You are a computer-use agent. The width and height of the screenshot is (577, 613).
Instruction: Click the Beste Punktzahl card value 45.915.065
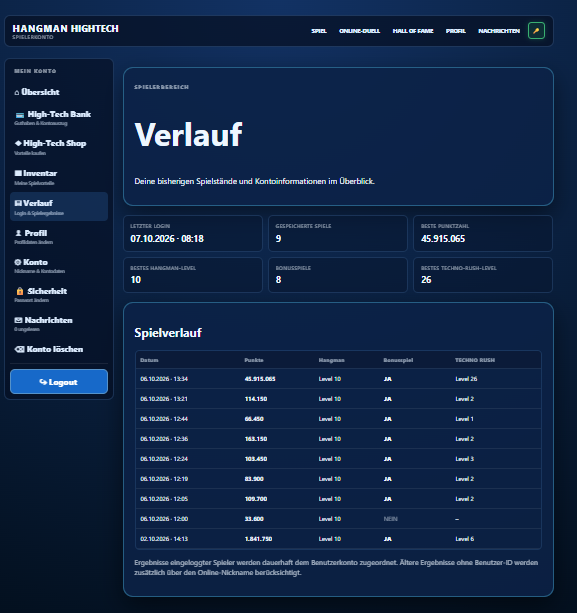coord(443,238)
